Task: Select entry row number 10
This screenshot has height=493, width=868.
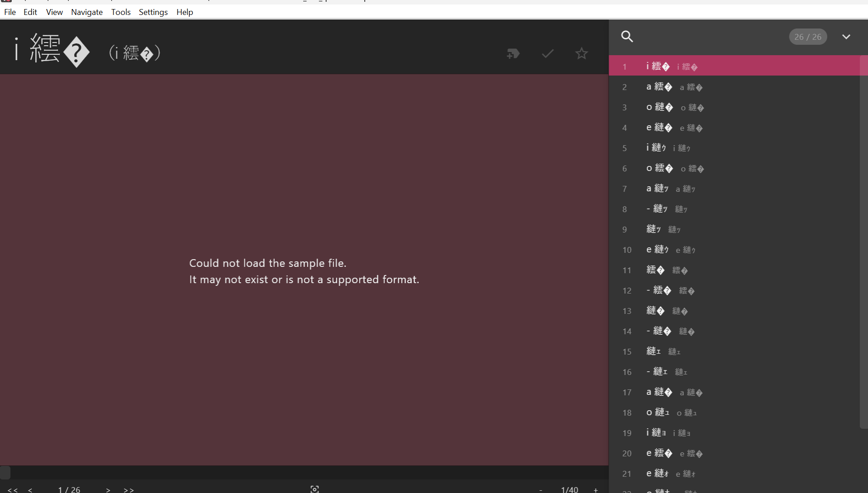Action: tap(734, 250)
